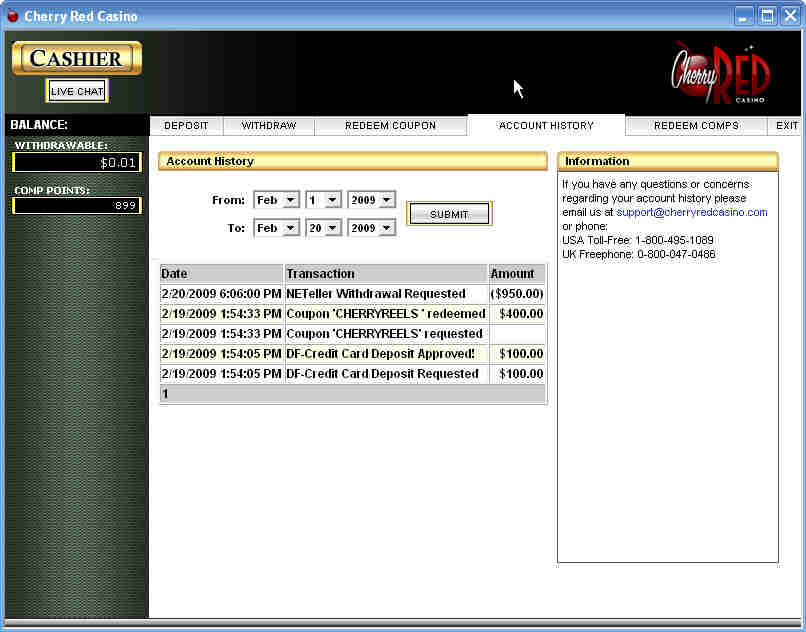Click the USA Toll-Free phone number text

[637, 240]
